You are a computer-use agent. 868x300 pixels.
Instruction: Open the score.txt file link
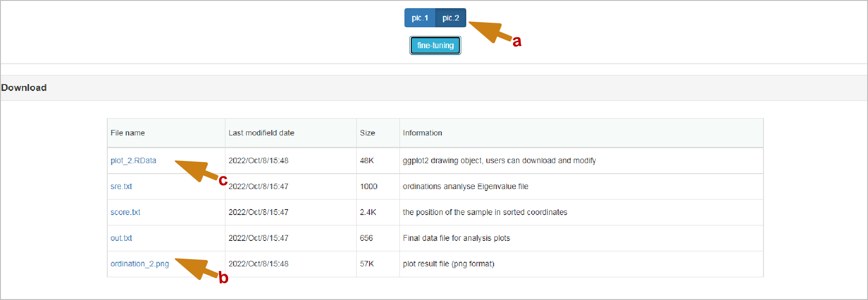click(x=125, y=212)
